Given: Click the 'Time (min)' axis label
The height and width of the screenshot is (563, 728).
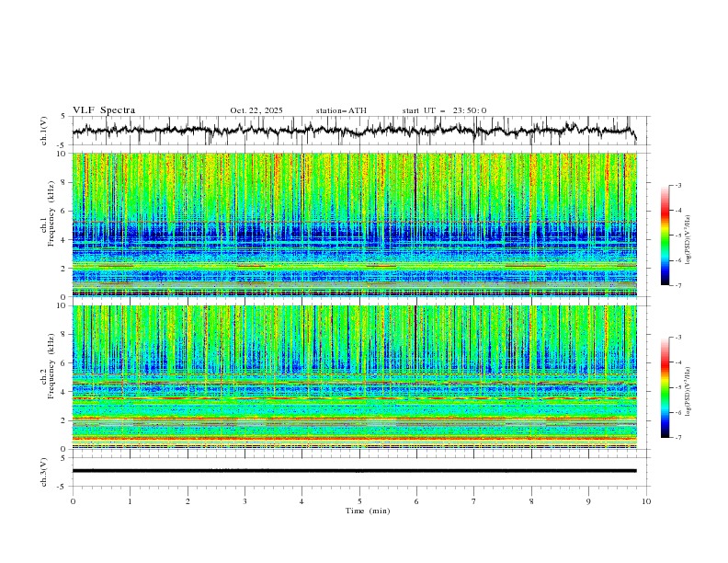Looking at the screenshot, I should pos(368,511).
